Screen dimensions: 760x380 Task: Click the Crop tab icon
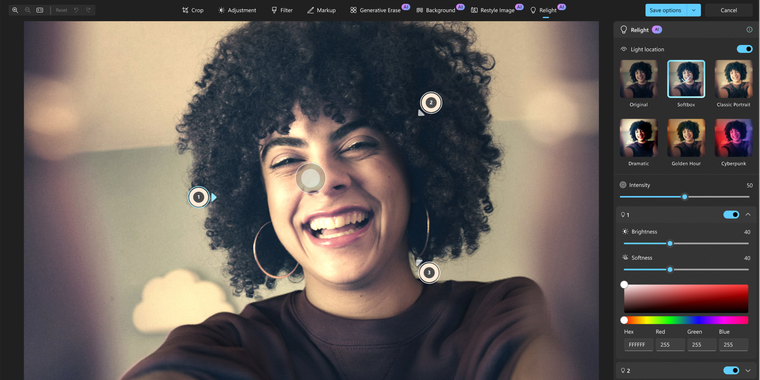[x=185, y=10]
